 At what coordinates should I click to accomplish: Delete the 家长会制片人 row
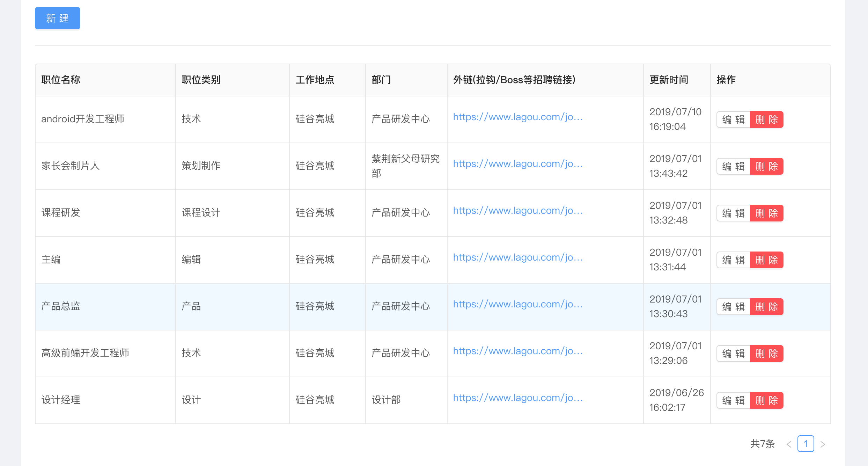click(x=766, y=166)
